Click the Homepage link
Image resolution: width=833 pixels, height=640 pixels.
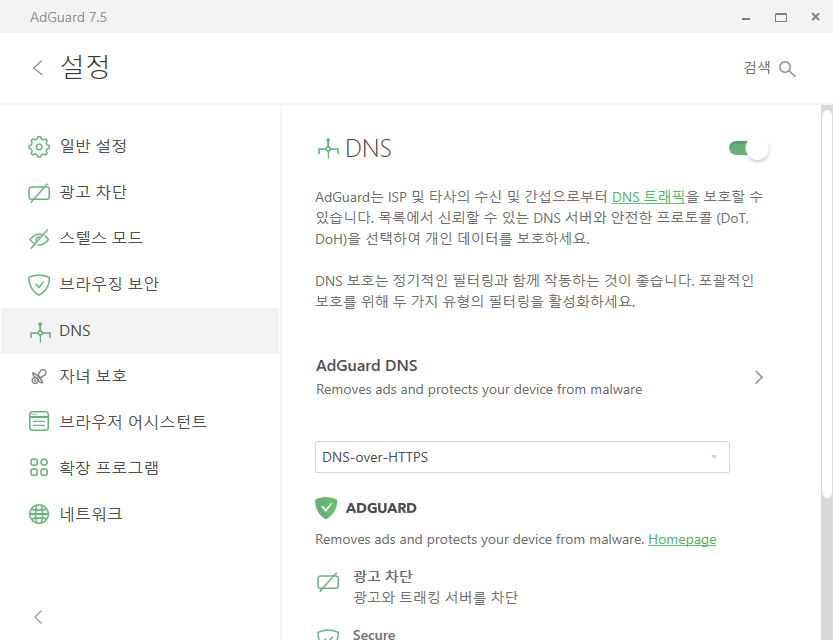pyautogui.click(x=682, y=540)
